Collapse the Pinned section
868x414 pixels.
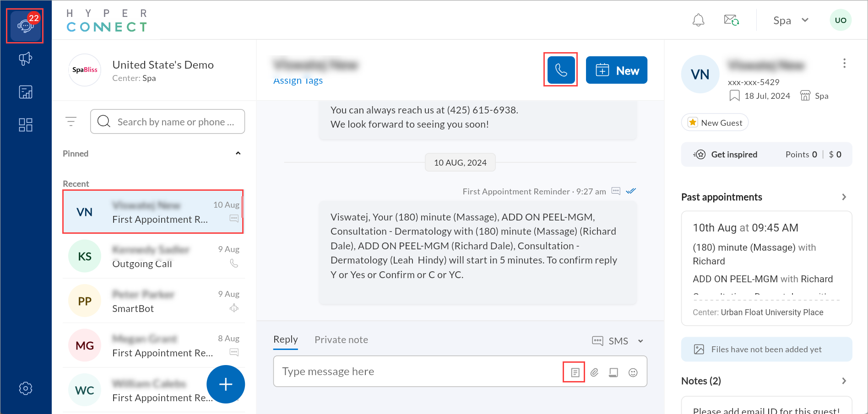(x=238, y=153)
